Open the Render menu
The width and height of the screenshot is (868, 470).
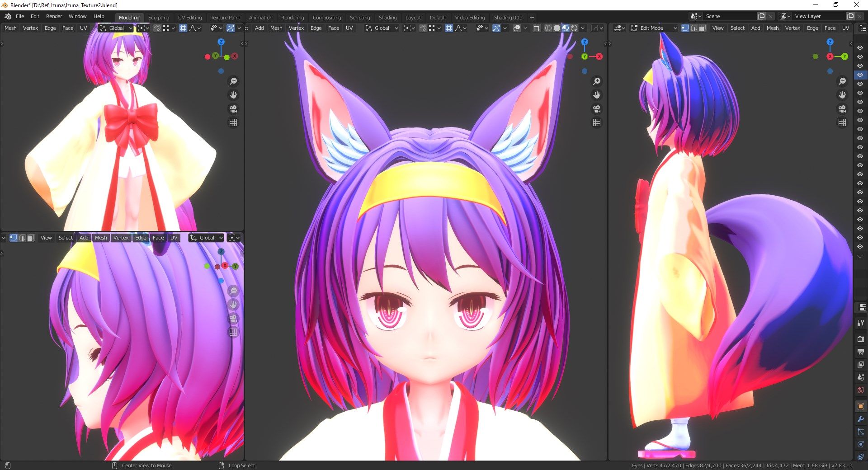click(x=54, y=16)
